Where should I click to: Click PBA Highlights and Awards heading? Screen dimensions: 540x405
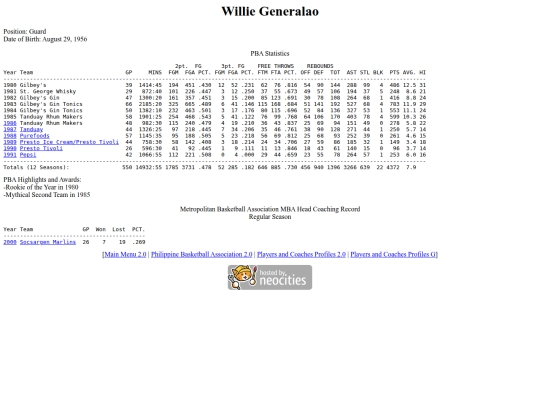(x=42, y=179)
